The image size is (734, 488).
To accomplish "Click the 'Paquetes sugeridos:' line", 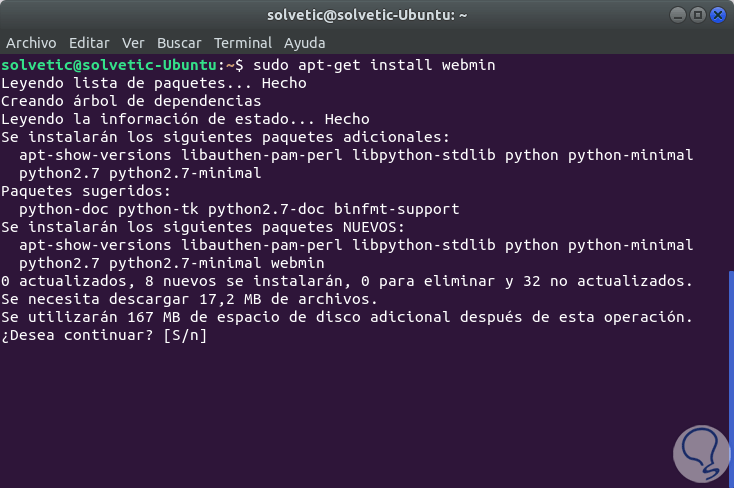I will (x=86, y=191).
